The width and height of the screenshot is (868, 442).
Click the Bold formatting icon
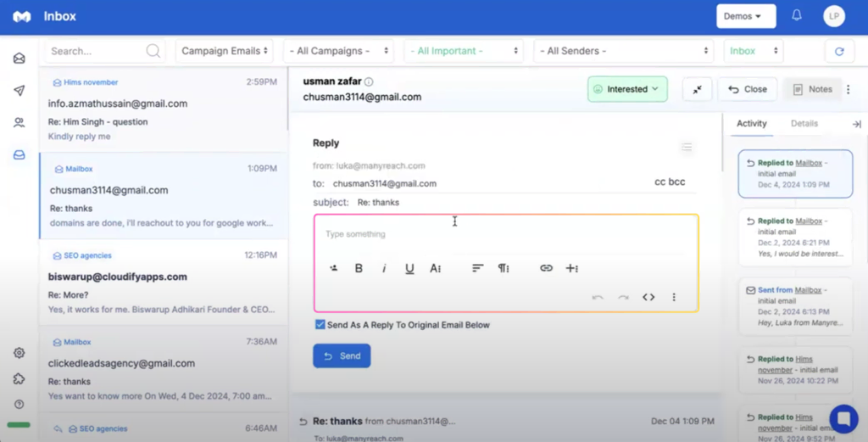(359, 268)
